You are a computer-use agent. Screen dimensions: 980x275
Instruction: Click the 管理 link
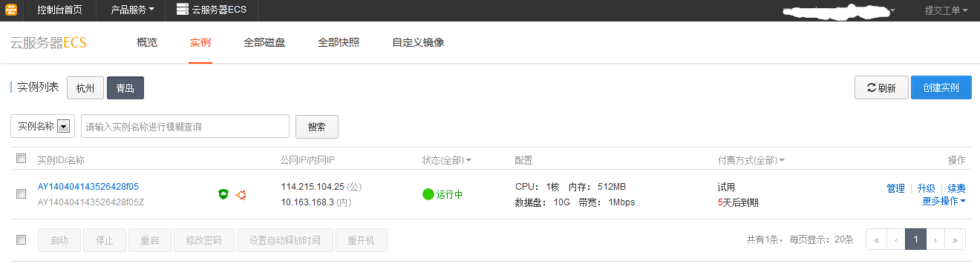click(896, 188)
